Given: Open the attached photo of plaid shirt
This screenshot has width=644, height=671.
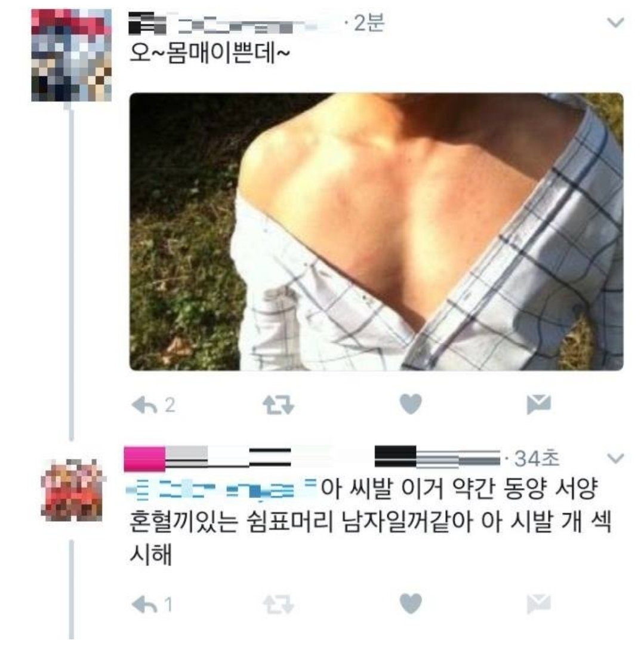Looking at the screenshot, I should pyautogui.click(x=376, y=232).
